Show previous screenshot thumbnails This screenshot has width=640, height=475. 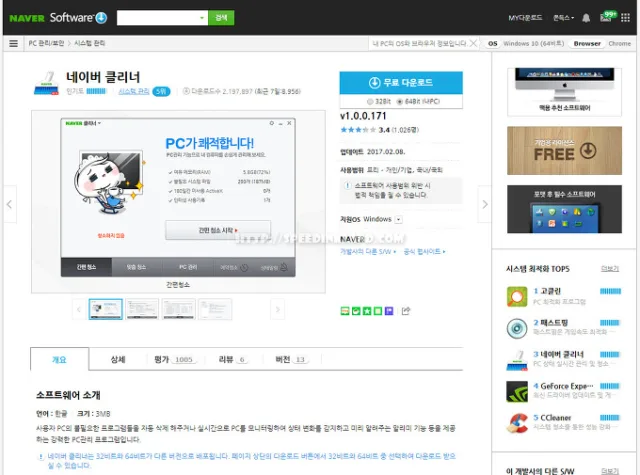tap(79, 309)
